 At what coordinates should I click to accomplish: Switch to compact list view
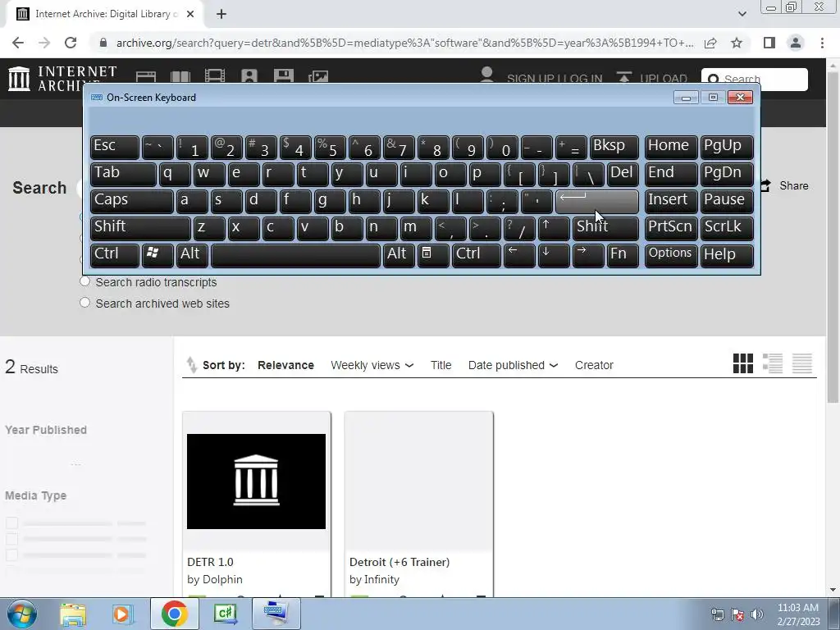[802, 363]
